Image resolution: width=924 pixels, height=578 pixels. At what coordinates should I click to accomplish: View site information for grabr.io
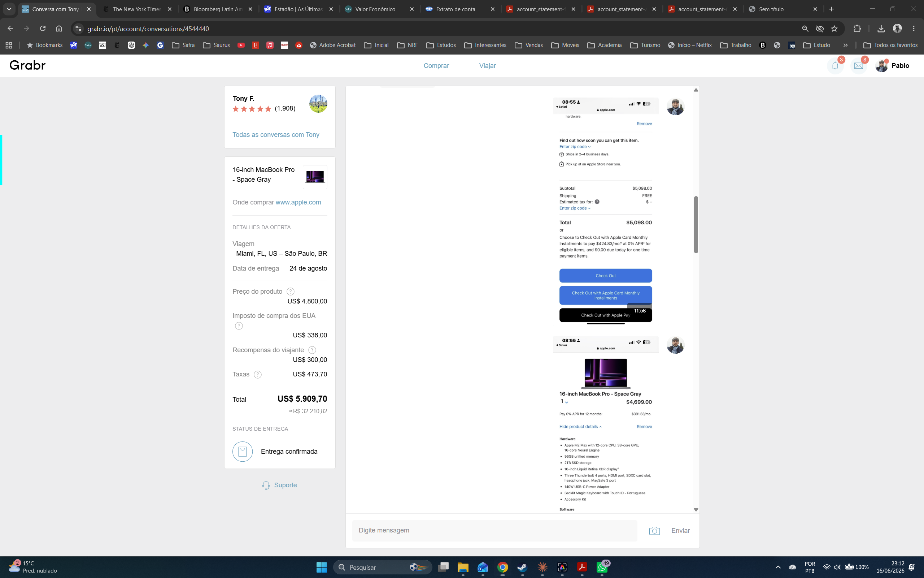(x=78, y=29)
